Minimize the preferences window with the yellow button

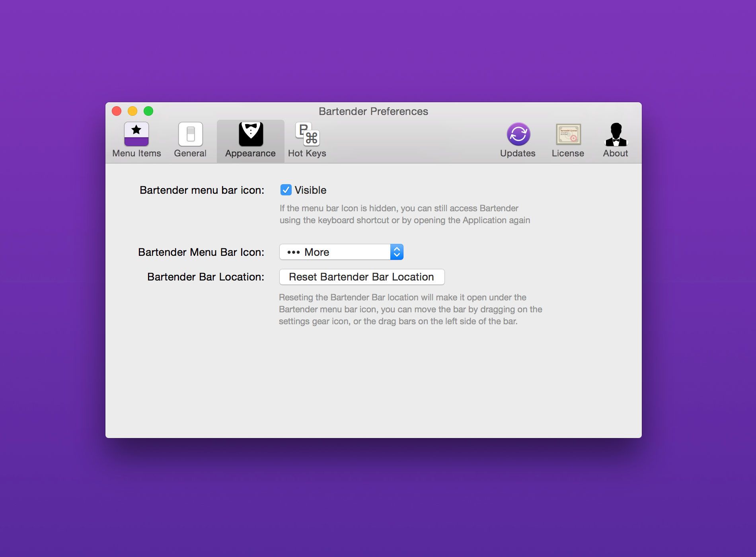point(132,111)
